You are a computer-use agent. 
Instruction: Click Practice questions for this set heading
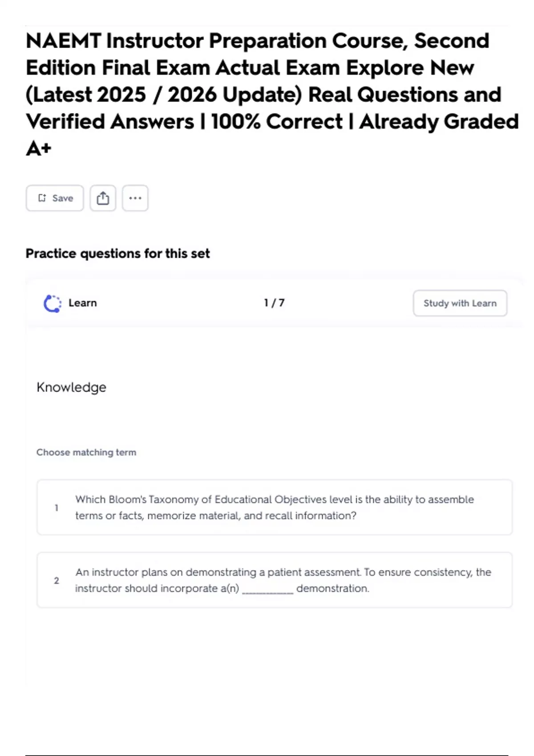point(117,253)
